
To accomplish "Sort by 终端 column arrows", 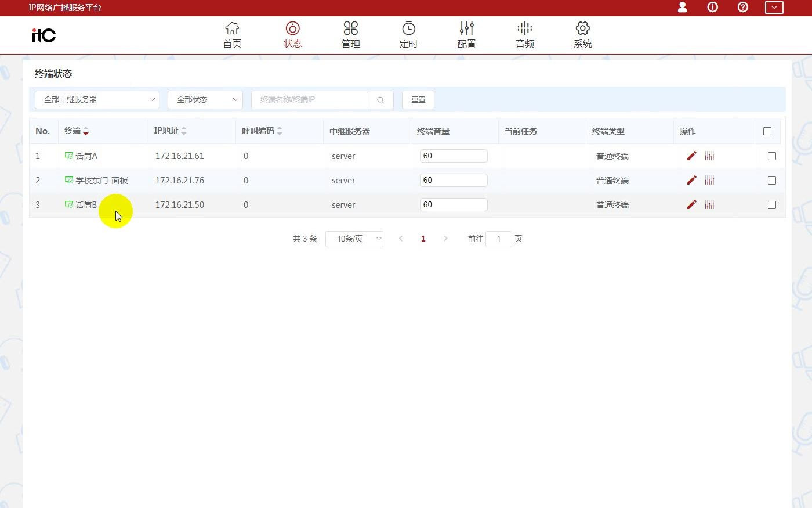I will [86, 131].
